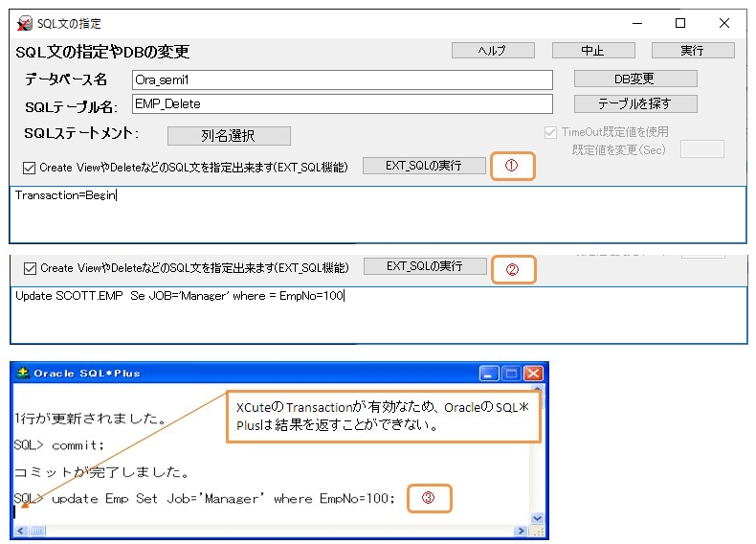Click SQL*Plus horizontal scrollbar right arrow

tap(521, 531)
